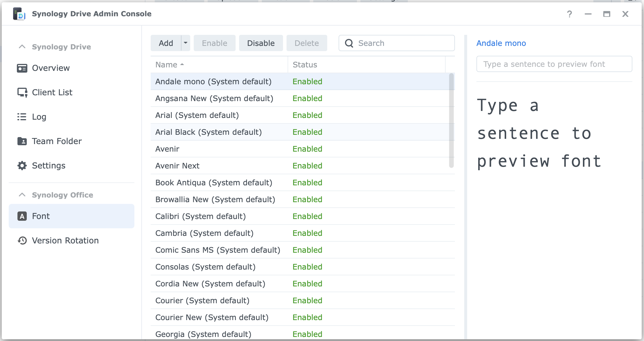Select the Book Antiqua (System default) row
This screenshot has height=341, width=644.
pos(303,183)
